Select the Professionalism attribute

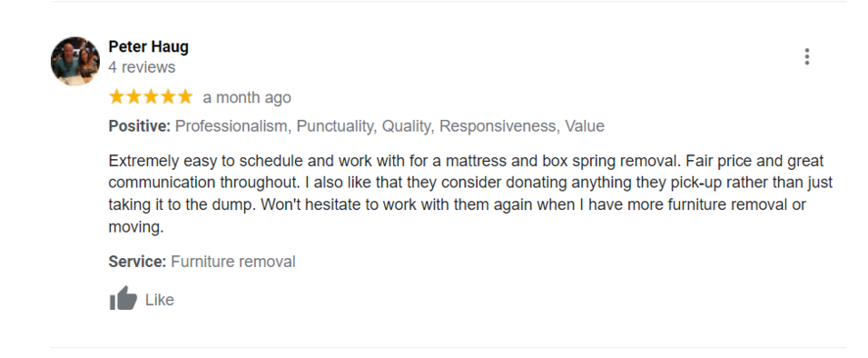pos(232,126)
